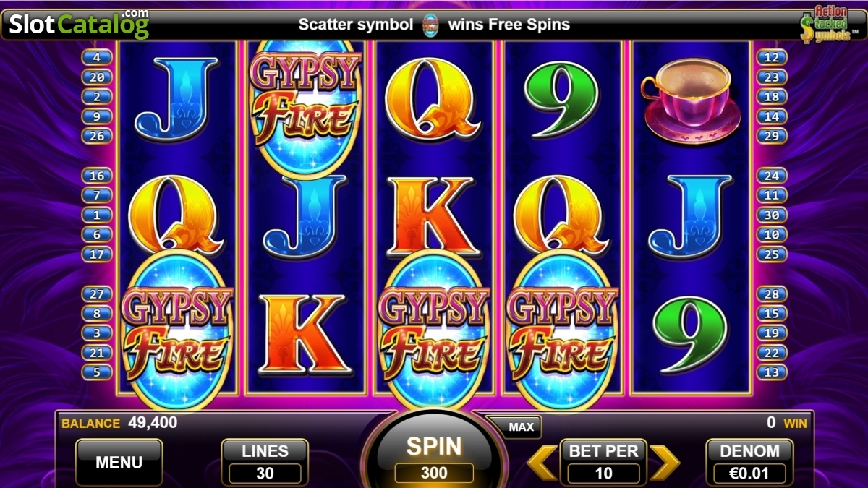Click the SlotCatalog.com logo
The width and height of the screenshot is (868, 488).
click(x=79, y=23)
